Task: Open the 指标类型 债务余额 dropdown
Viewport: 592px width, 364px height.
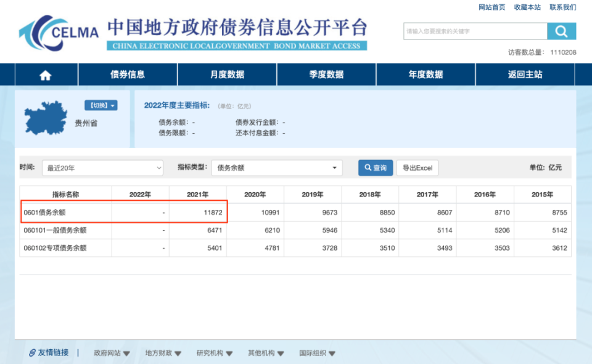Action: pyautogui.click(x=277, y=168)
